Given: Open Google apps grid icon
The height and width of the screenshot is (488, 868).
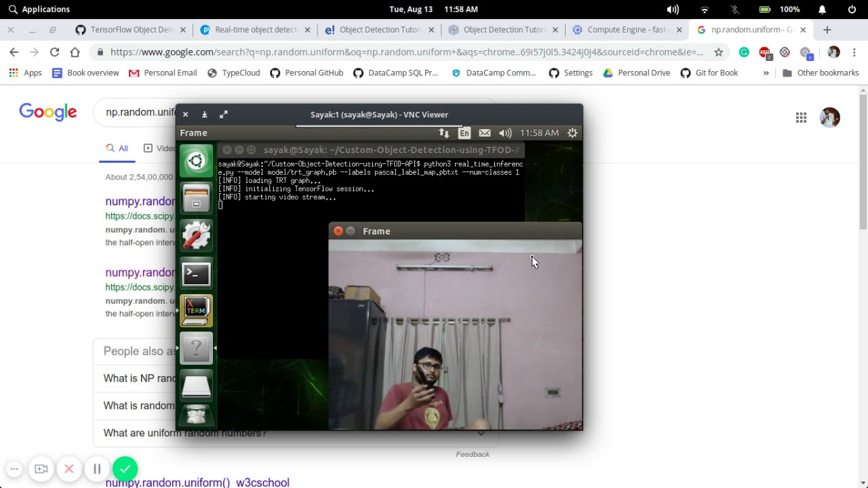Looking at the screenshot, I should [x=801, y=118].
